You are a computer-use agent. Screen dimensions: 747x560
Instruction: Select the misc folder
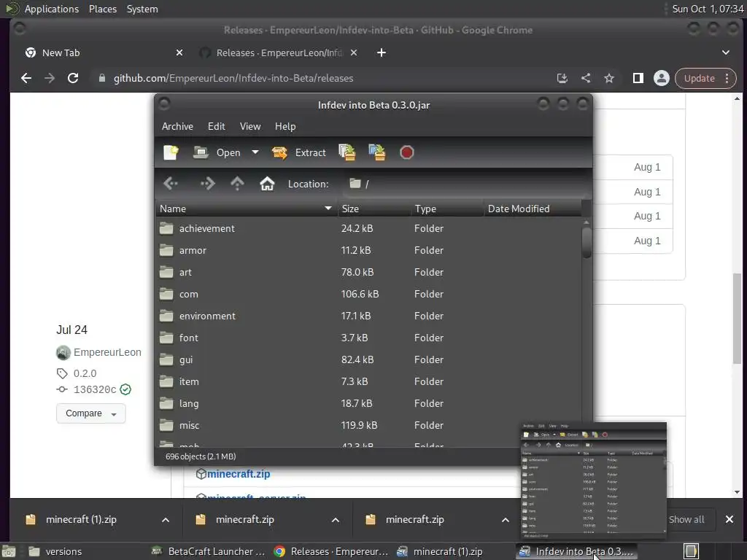pos(368,426)
